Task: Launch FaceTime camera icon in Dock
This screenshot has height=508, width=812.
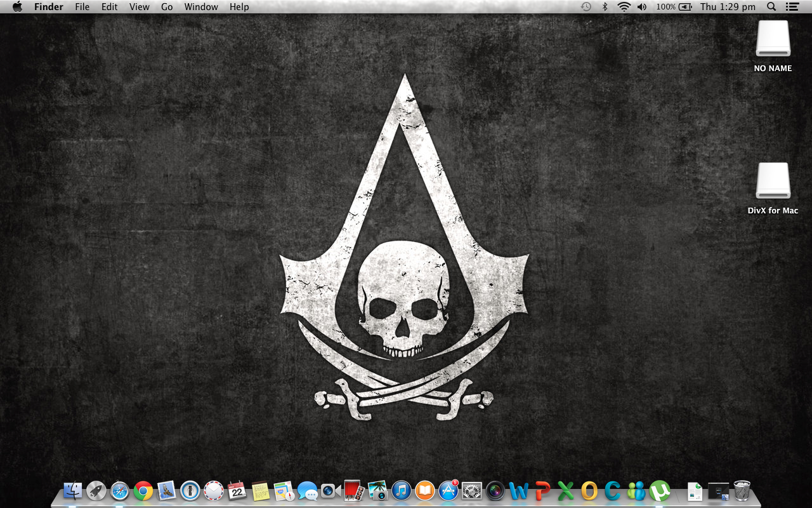Action: 330,490
